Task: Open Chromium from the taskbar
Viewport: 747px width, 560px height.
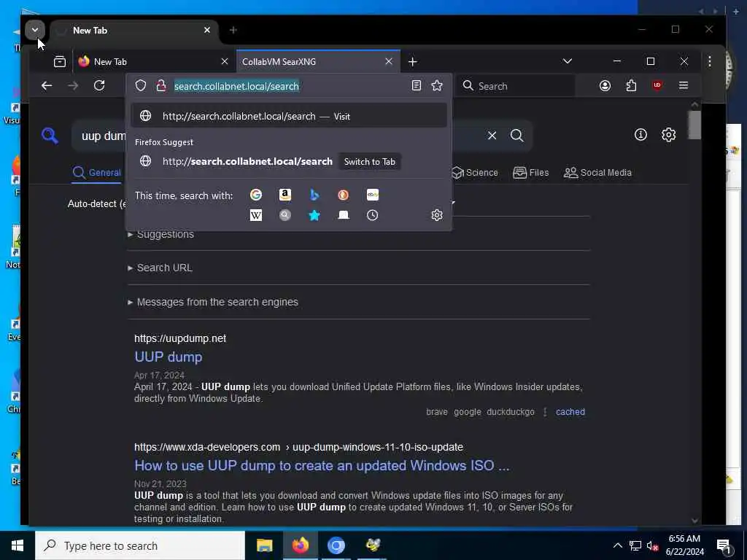Action: [336, 545]
